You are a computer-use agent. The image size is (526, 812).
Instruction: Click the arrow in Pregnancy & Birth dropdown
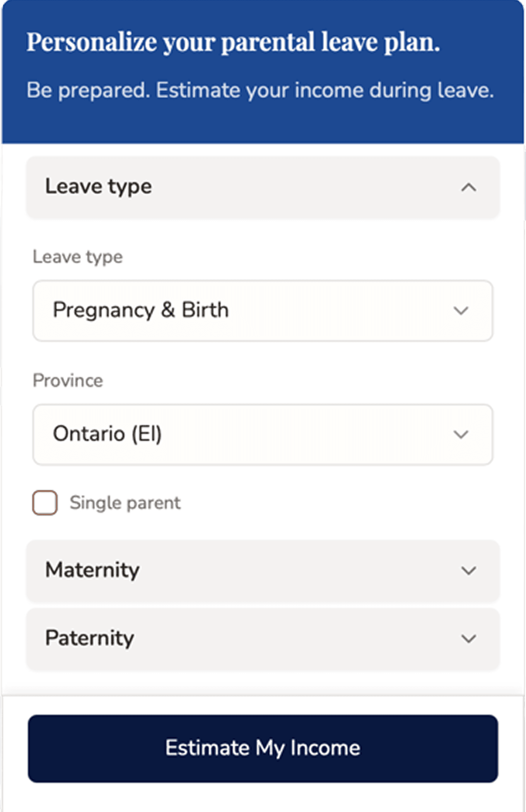[x=461, y=311]
